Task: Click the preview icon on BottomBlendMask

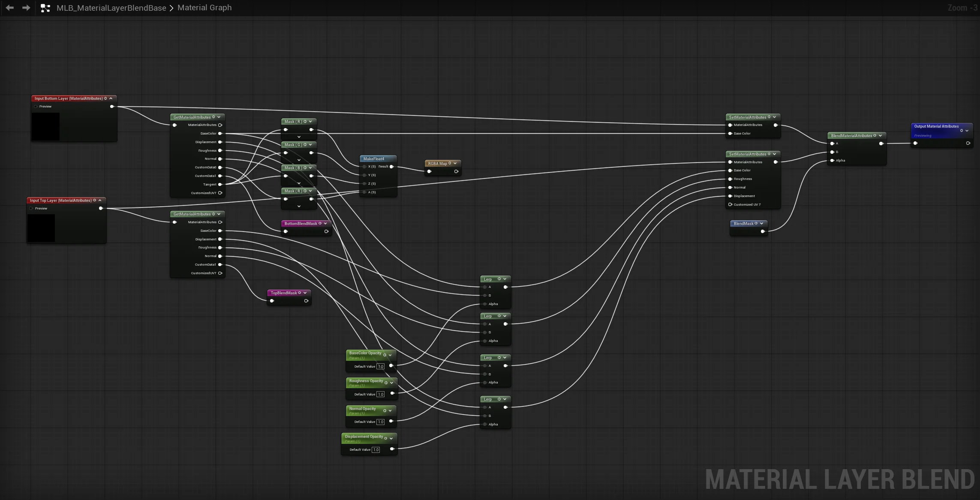Action: pos(320,224)
